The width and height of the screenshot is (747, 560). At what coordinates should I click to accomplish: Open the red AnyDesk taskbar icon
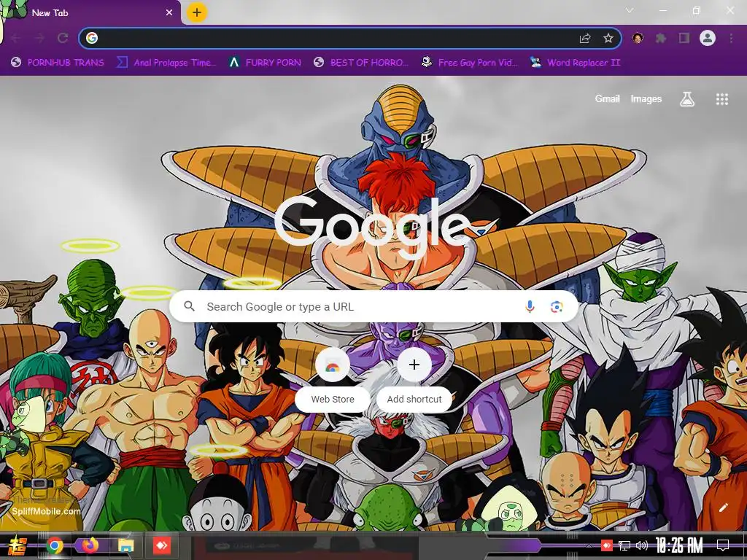click(x=161, y=545)
